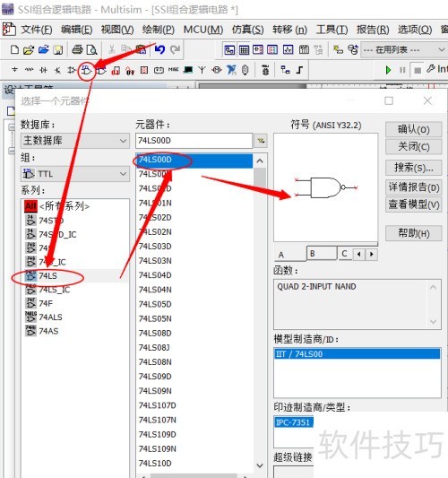Viewport: 448px width, 478px height.
Task: Click the 详情报告(D) button
Action: click(x=413, y=187)
